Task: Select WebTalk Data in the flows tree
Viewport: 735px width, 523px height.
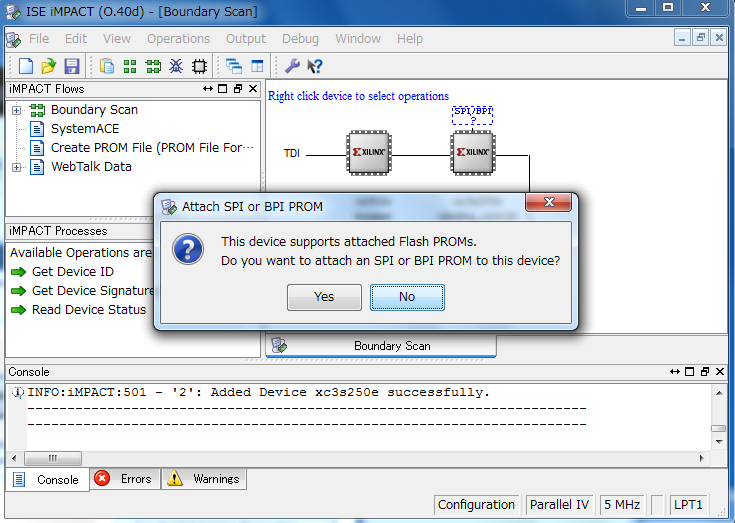Action: [x=91, y=167]
